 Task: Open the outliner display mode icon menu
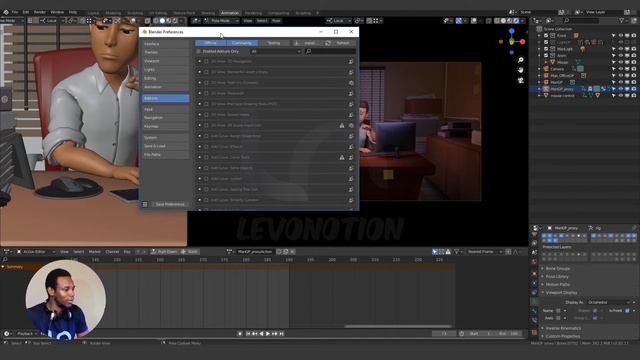coord(549,20)
